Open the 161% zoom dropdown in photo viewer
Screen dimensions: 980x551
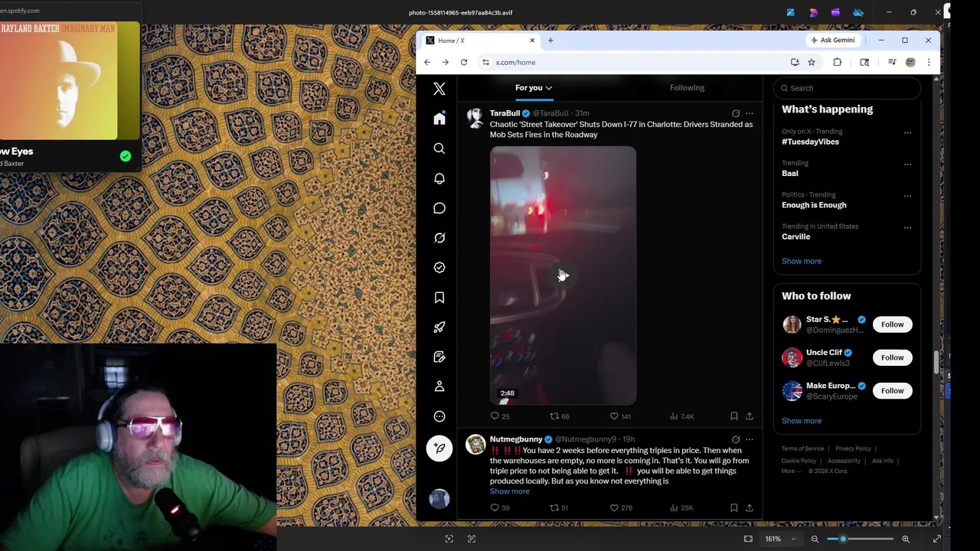780,539
